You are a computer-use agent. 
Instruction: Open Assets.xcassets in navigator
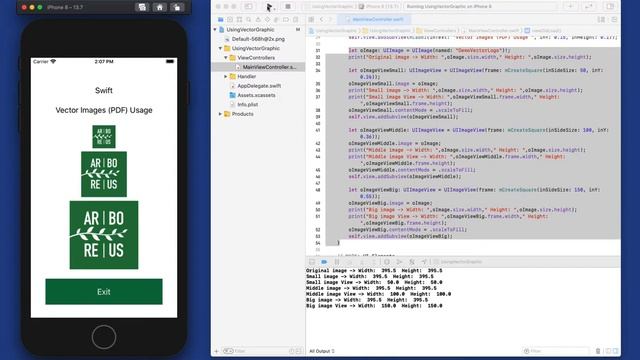[256, 95]
